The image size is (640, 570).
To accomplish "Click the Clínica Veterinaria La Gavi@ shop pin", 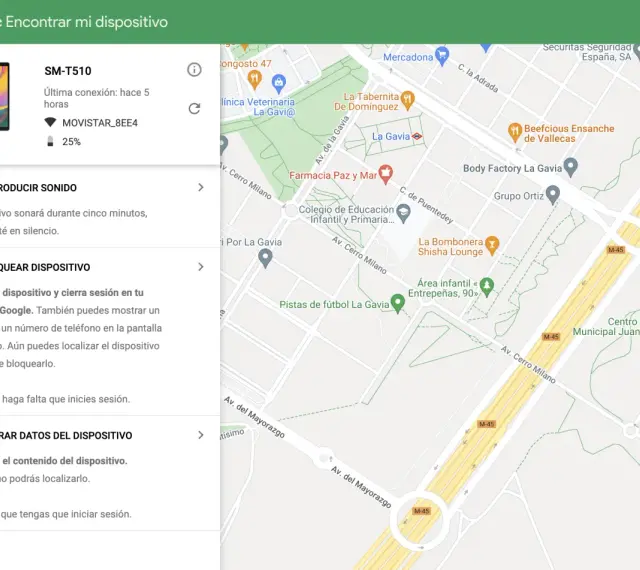I will (x=279, y=84).
